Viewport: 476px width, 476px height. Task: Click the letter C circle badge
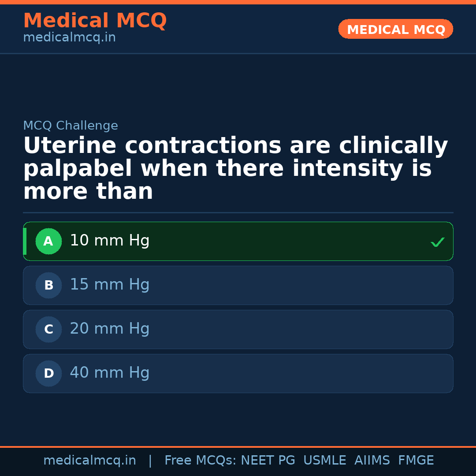coord(48,330)
